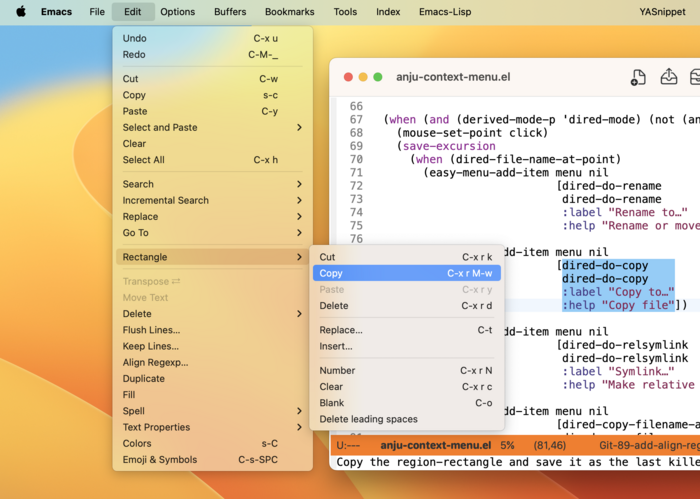Image resolution: width=700 pixels, height=499 pixels.
Task: Open the YASnippet menu
Action: [662, 12]
